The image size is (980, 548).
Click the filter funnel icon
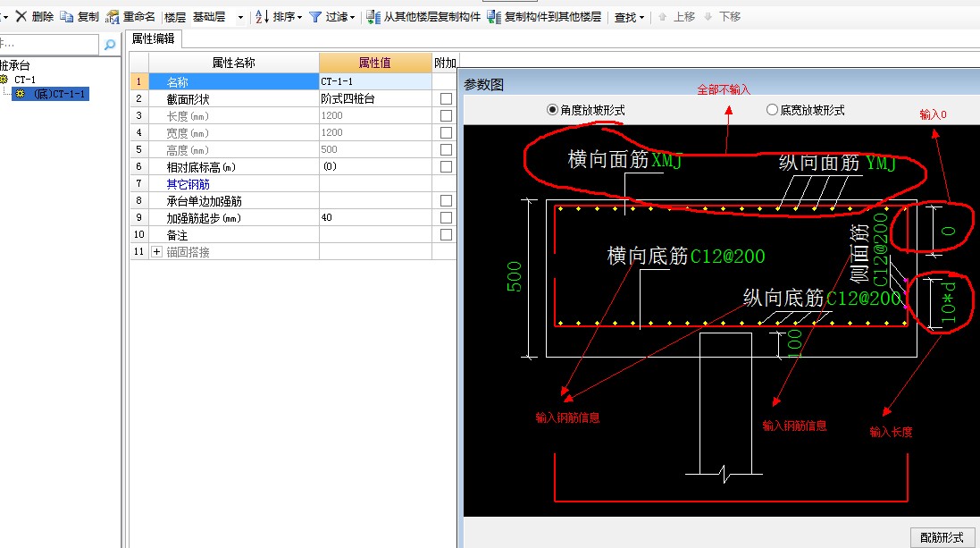coord(315,18)
